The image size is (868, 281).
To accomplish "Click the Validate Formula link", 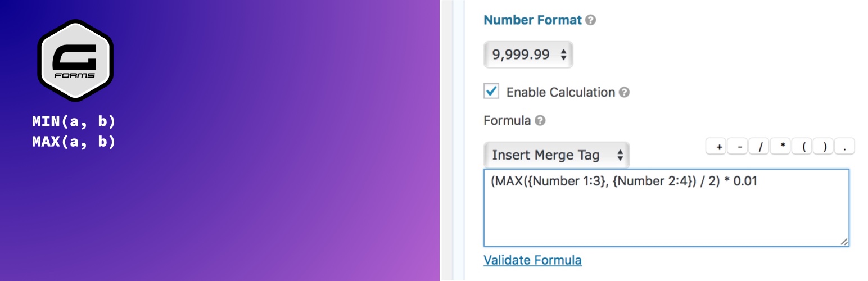I will tap(532, 260).
